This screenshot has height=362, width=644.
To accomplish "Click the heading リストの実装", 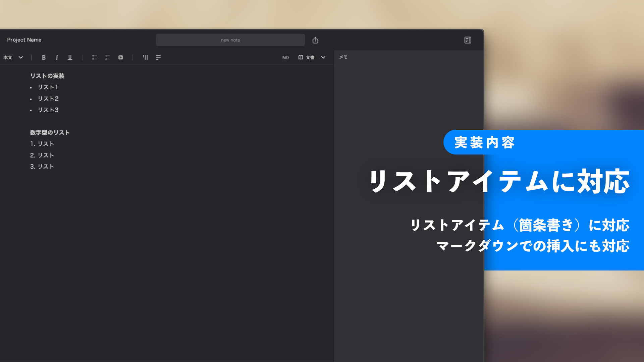I will coord(47,76).
